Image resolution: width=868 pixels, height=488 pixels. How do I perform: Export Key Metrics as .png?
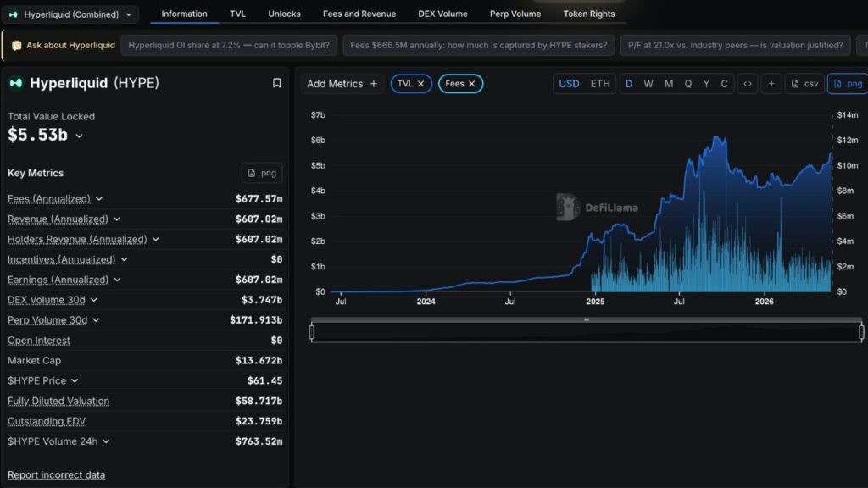tap(262, 173)
